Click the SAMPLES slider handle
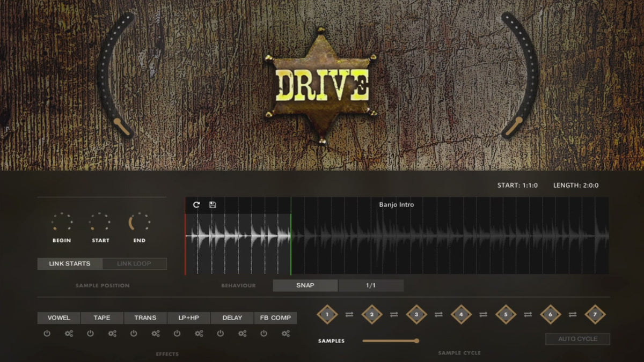The image size is (644, 362). click(416, 341)
